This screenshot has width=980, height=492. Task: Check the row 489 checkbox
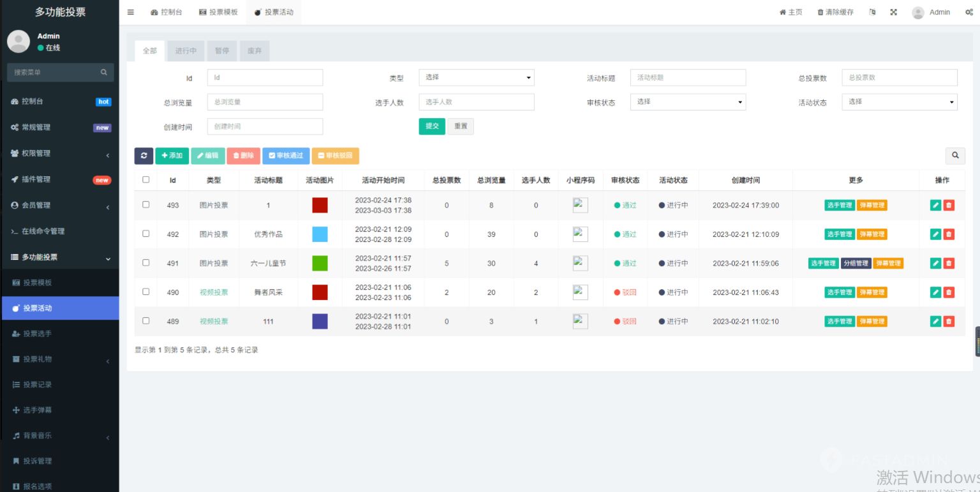tap(145, 321)
